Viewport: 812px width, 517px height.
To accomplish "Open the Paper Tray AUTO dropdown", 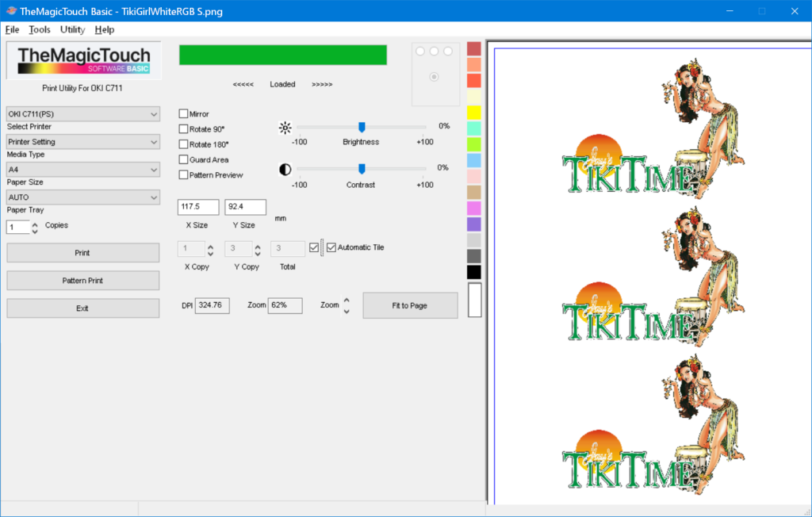I will (x=82, y=197).
